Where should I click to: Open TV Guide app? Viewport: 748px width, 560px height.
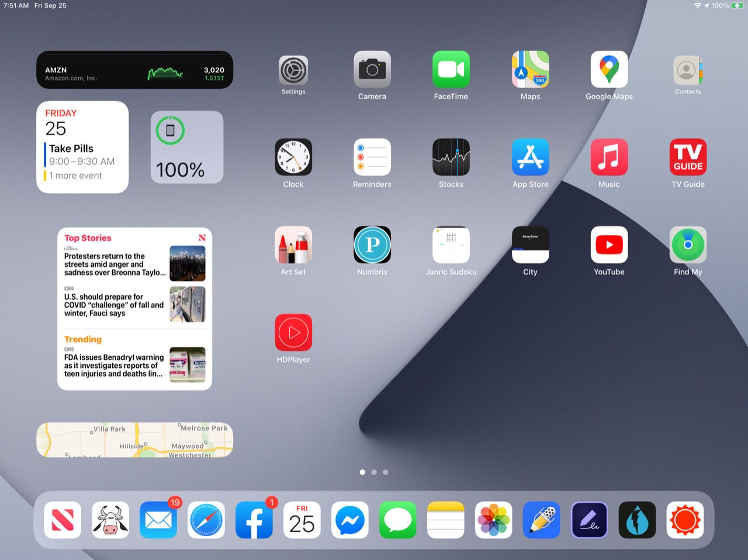tap(688, 157)
